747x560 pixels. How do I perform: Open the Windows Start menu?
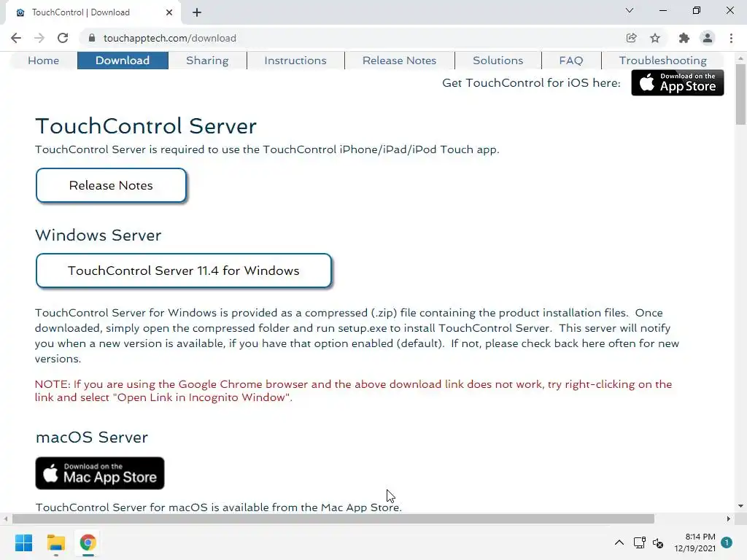click(23, 542)
